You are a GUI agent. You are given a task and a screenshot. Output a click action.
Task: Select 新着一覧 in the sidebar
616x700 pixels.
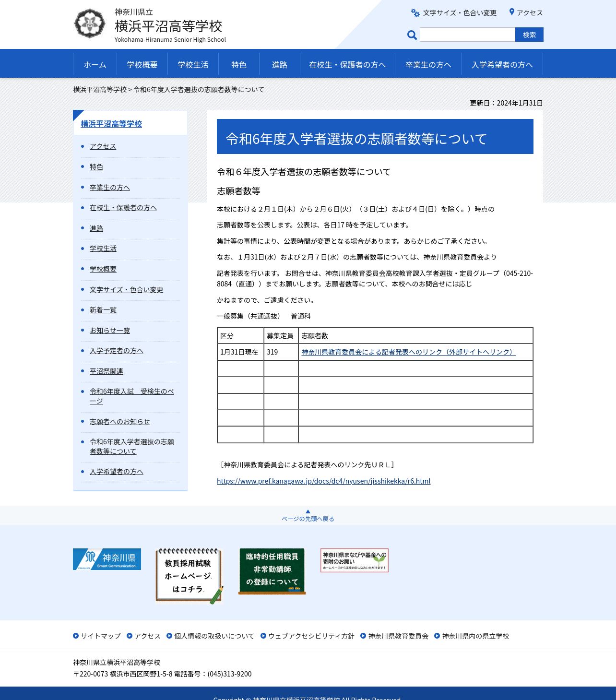click(x=103, y=310)
